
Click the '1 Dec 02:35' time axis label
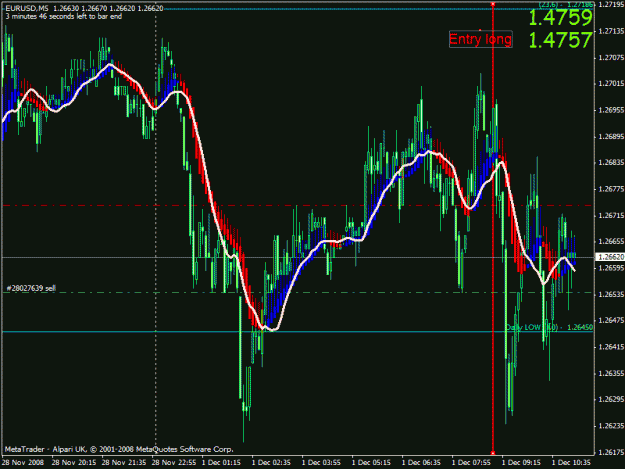point(271,463)
